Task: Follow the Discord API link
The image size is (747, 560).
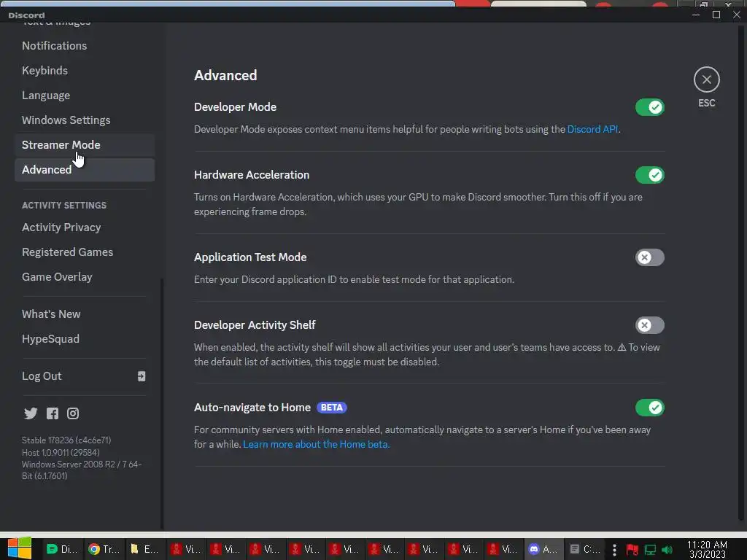Action: point(592,130)
